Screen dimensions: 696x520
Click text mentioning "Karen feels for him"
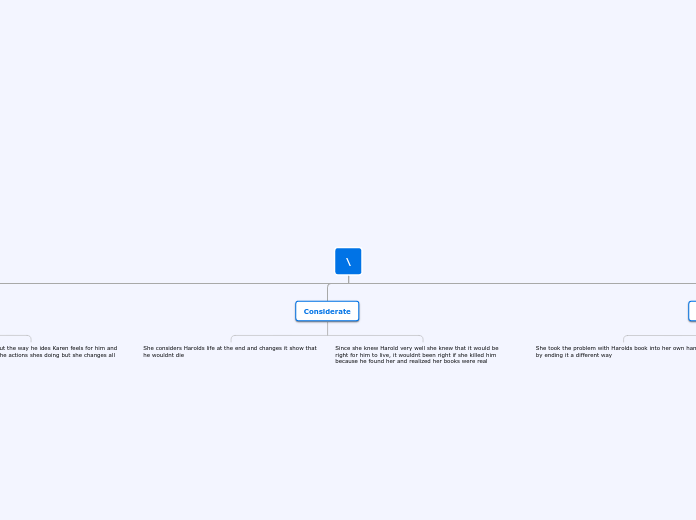pos(58,351)
